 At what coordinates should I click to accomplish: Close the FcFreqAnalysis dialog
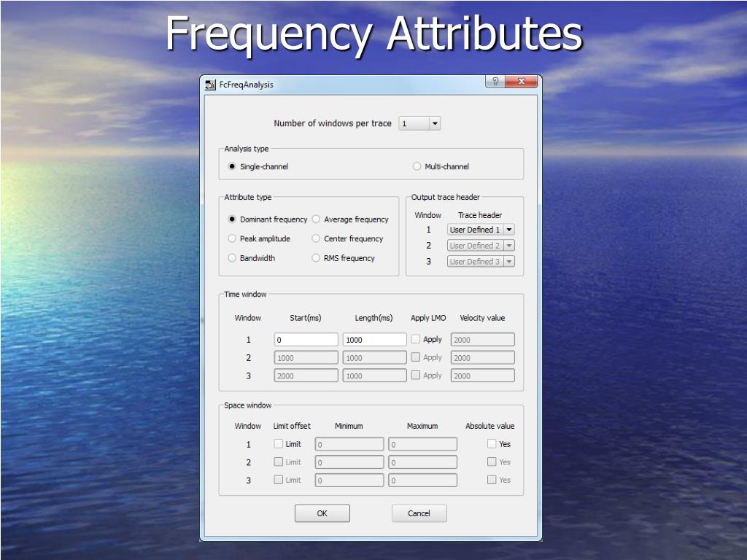521,82
